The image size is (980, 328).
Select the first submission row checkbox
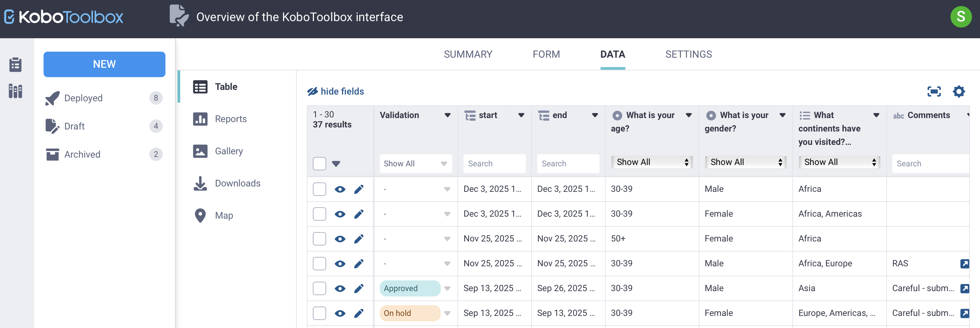pyautogui.click(x=319, y=189)
